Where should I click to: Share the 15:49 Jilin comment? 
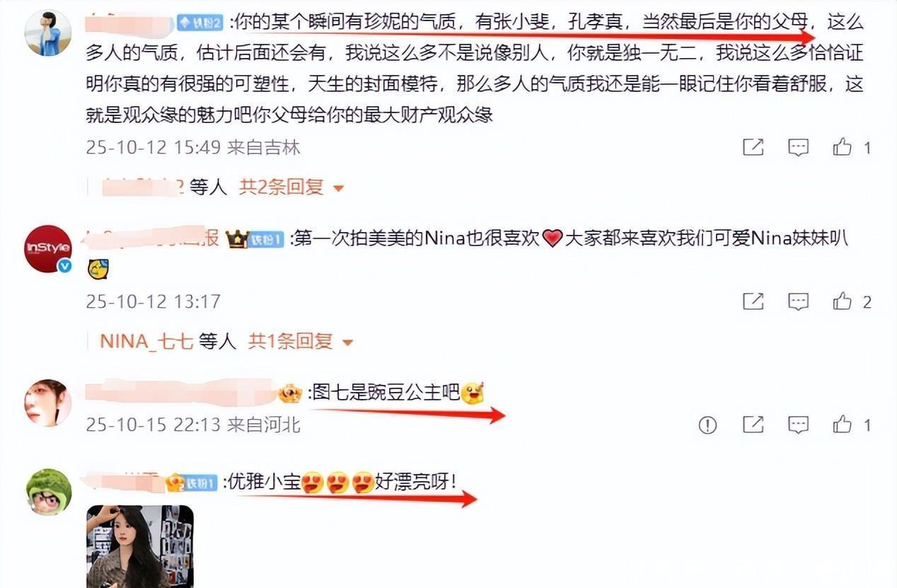point(753,147)
